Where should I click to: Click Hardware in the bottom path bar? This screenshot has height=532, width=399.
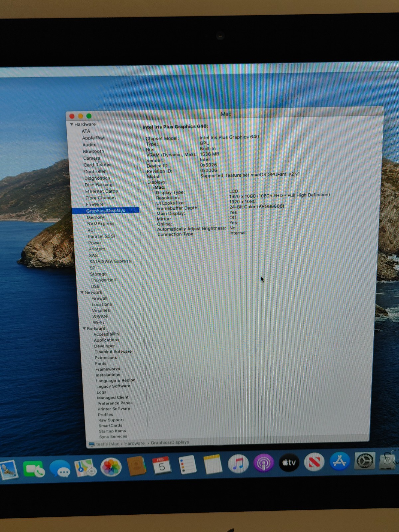(134, 443)
